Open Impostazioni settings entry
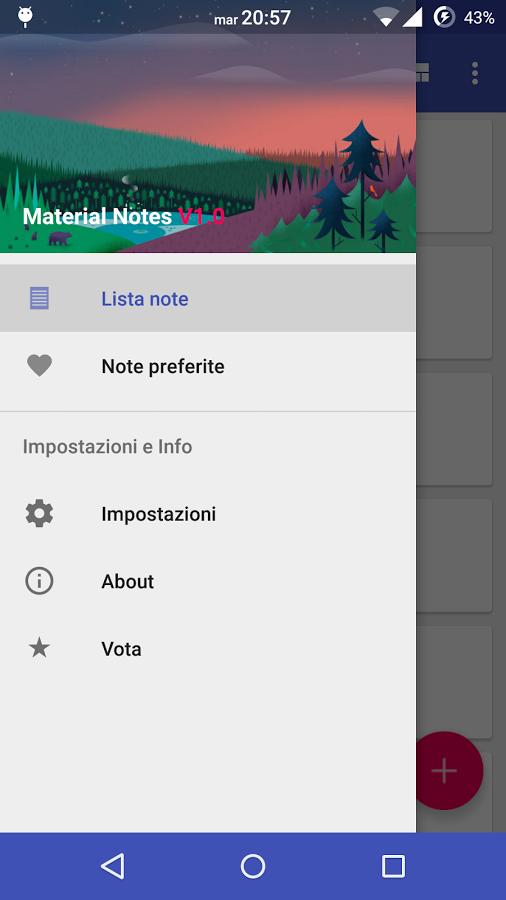 (x=208, y=513)
